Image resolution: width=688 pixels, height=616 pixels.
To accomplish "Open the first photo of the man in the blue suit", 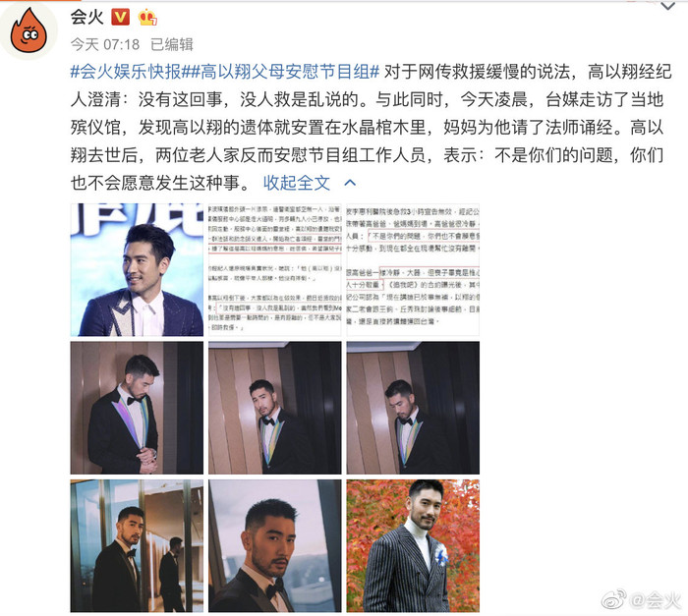I will [x=137, y=270].
